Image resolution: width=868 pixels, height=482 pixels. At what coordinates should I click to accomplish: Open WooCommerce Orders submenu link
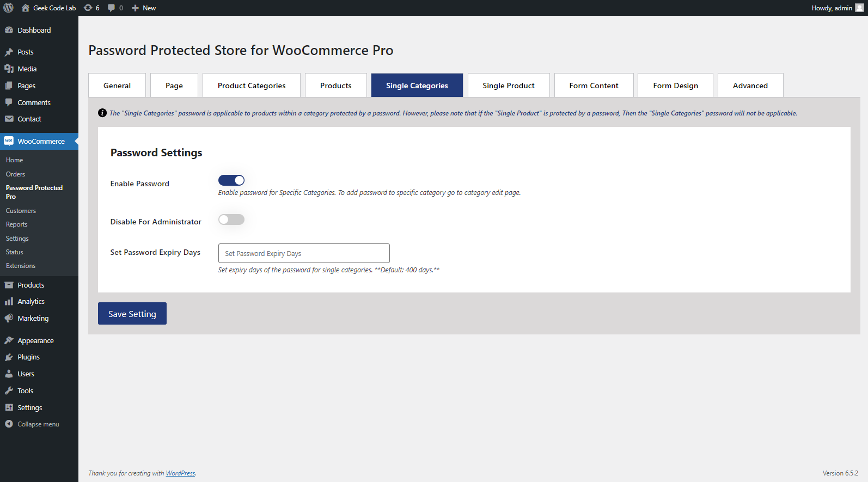click(16, 174)
